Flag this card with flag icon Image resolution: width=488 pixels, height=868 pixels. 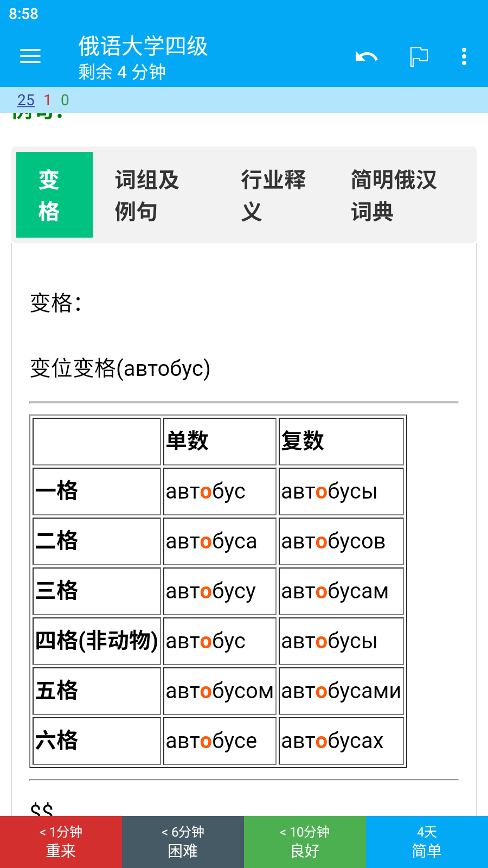click(x=419, y=56)
